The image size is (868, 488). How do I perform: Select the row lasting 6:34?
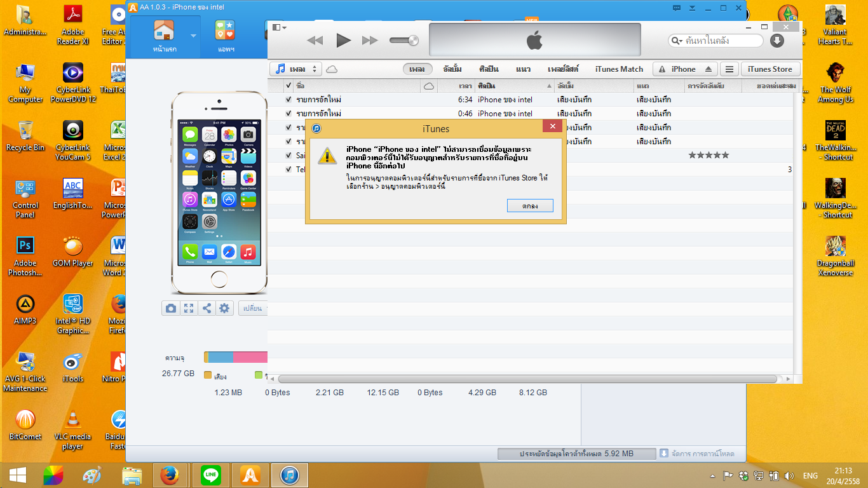tap(530, 100)
